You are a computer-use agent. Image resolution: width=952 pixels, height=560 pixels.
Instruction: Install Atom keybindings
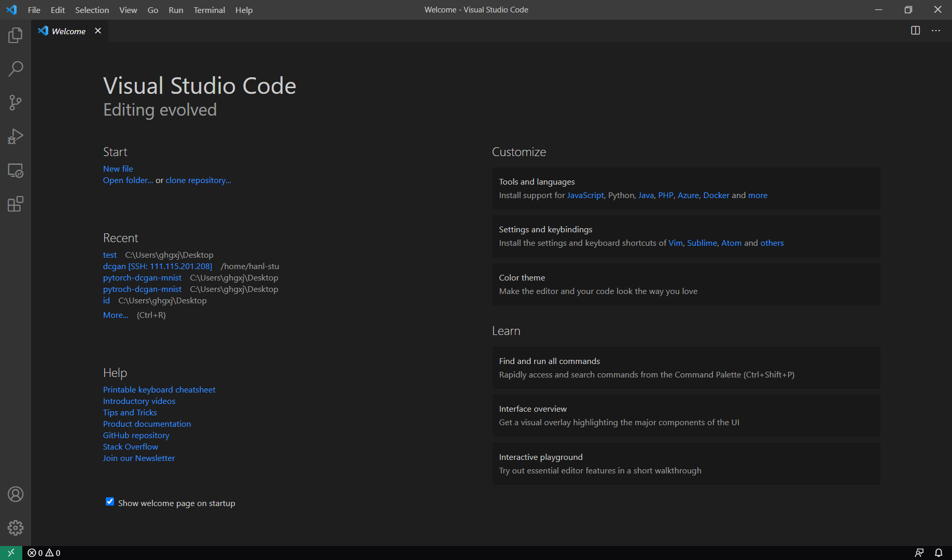pos(732,243)
